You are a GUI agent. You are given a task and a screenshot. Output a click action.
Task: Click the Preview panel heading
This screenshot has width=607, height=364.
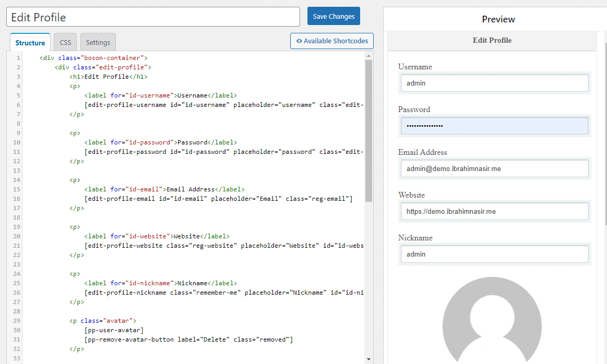pyautogui.click(x=498, y=19)
